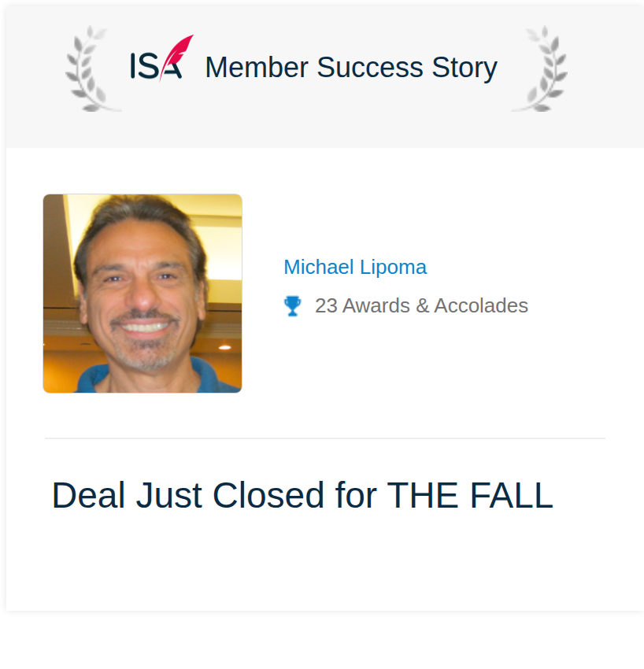Click the ISA logo in the header
The image size is (644, 669).
click(161, 58)
